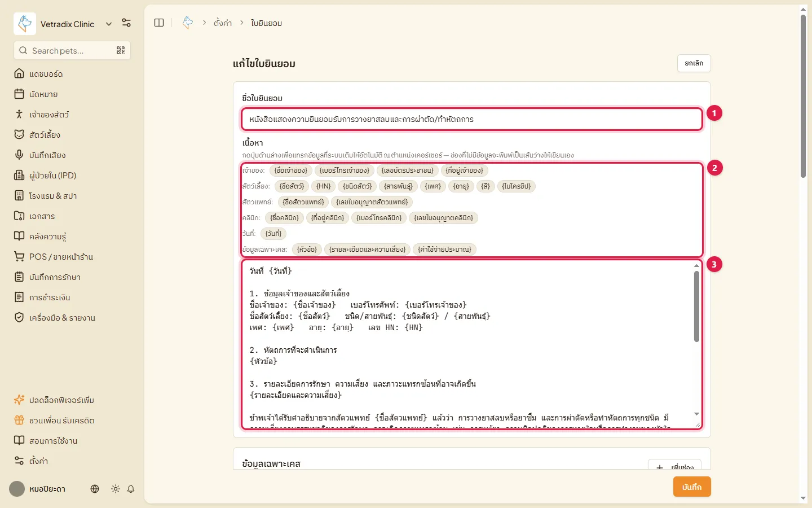The height and width of the screenshot is (508, 812).
Task: Insert the {เลขบัตรประชาชน} placeholder chip
Action: (x=408, y=170)
